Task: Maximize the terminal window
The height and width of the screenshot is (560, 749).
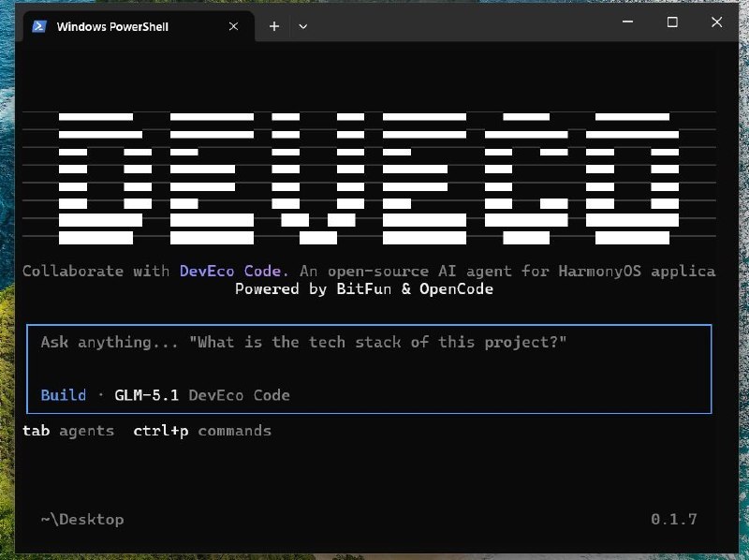Action: 672,22
